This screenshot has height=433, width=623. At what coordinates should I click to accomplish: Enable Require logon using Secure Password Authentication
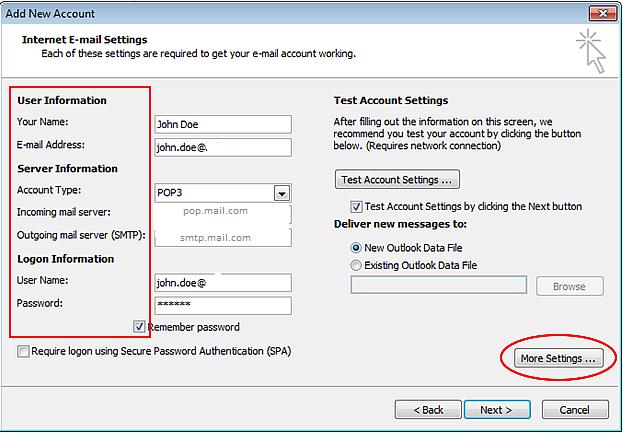pyautogui.click(x=23, y=352)
